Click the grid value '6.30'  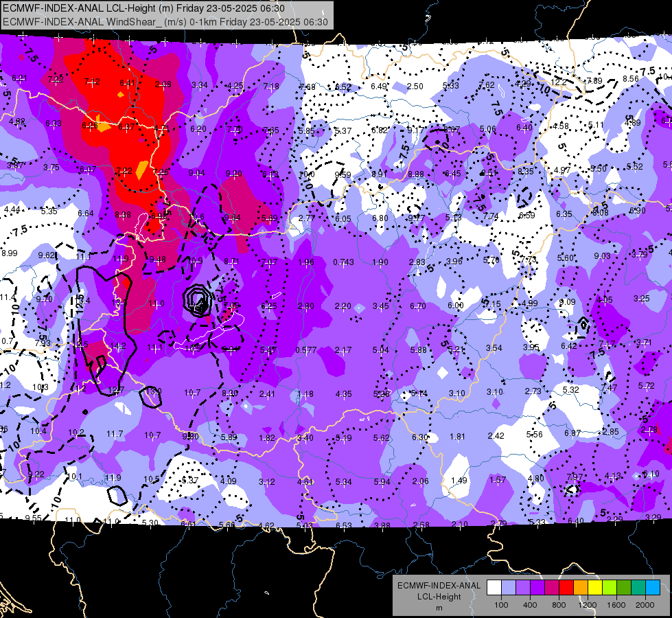(x=420, y=437)
